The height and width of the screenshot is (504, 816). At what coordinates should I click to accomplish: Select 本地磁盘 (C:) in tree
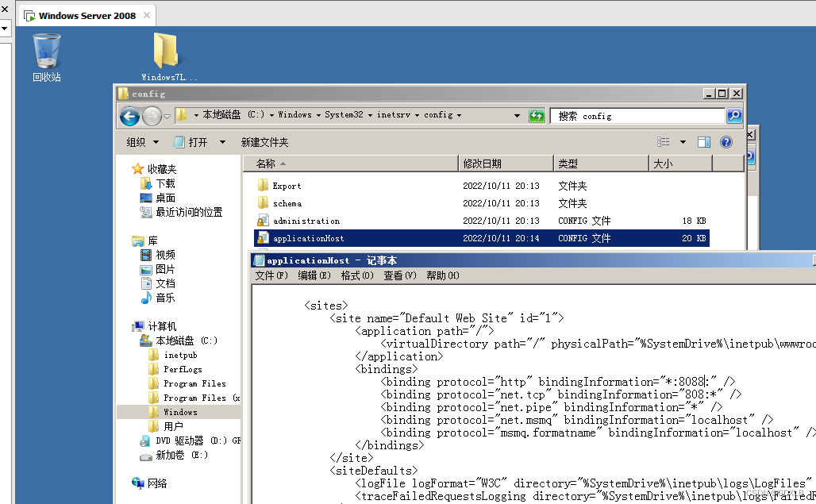pos(187,340)
